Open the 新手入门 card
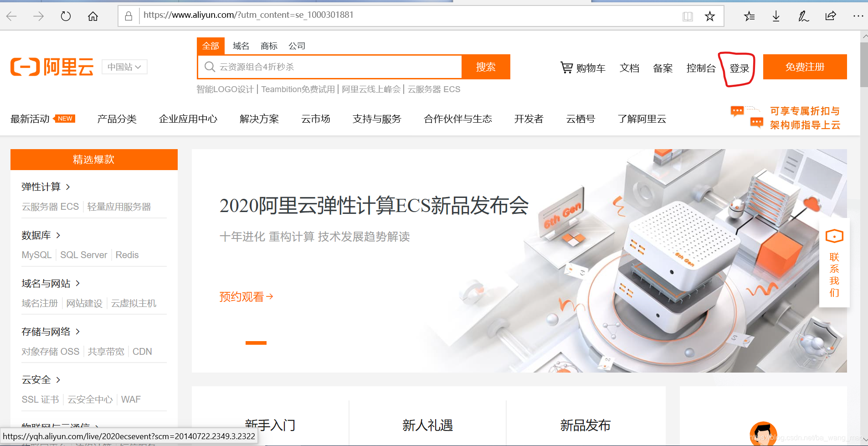 click(270, 425)
